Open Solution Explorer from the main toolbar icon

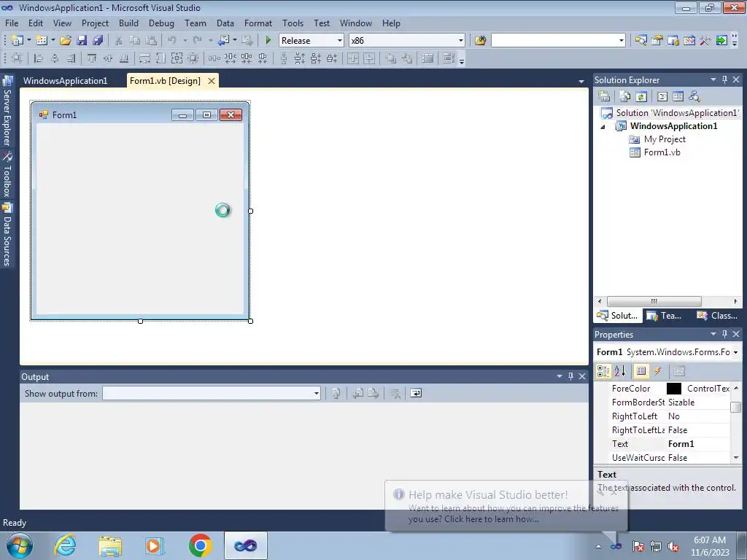640,41
